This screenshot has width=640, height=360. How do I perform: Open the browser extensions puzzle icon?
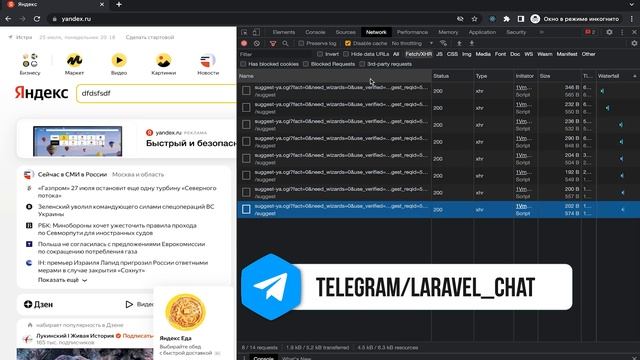507,19
